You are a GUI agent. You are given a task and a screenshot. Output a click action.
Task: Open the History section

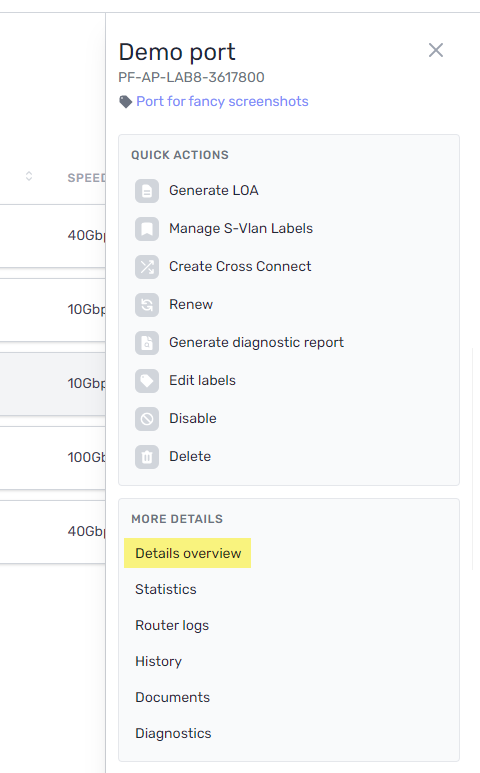tap(158, 661)
